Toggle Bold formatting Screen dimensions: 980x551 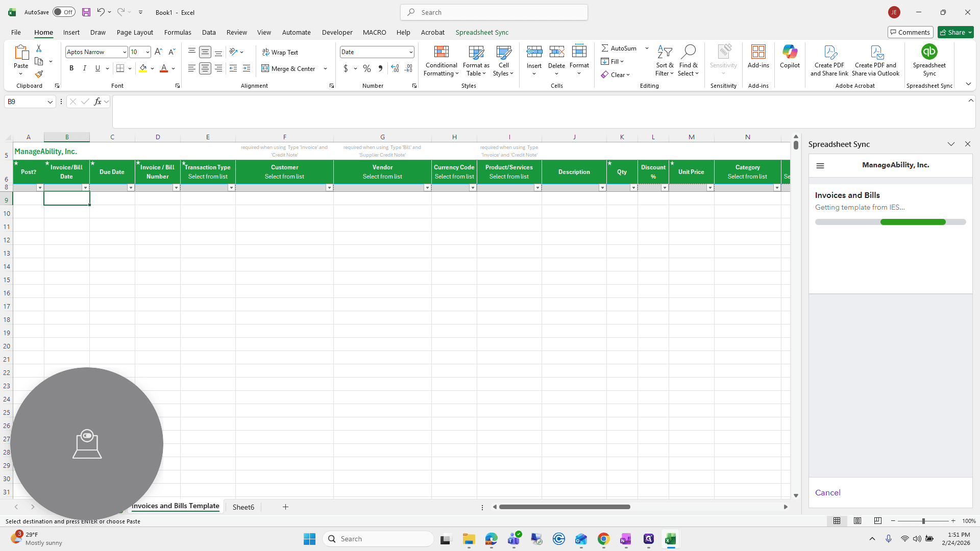tap(71, 68)
